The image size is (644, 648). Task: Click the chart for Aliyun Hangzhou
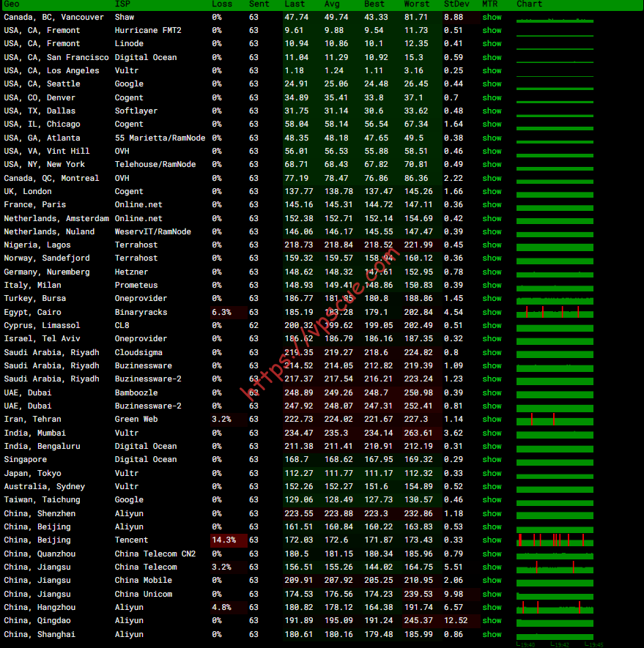pos(555,608)
